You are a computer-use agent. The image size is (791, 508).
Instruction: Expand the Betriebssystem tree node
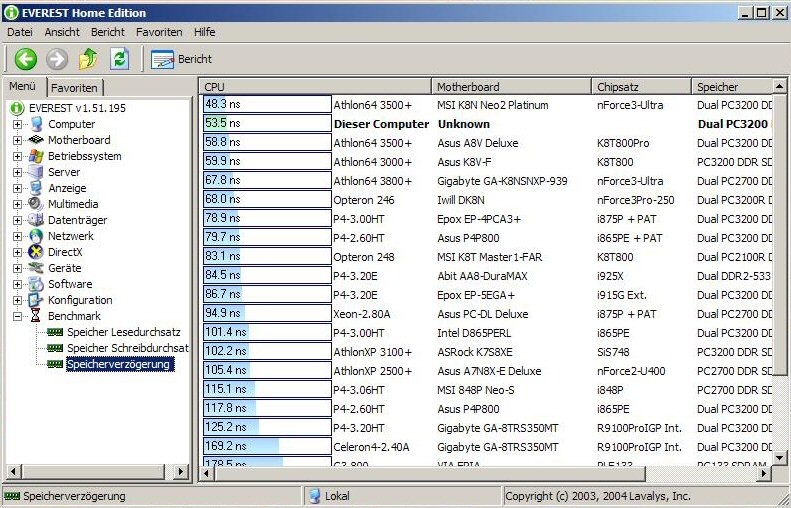(x=18, y=156)
